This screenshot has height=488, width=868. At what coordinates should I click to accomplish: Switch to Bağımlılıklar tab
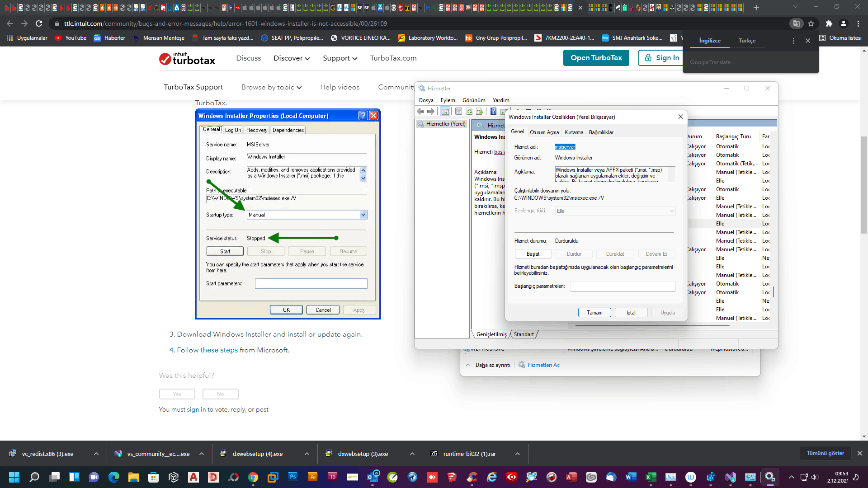(x=601, y=132)
